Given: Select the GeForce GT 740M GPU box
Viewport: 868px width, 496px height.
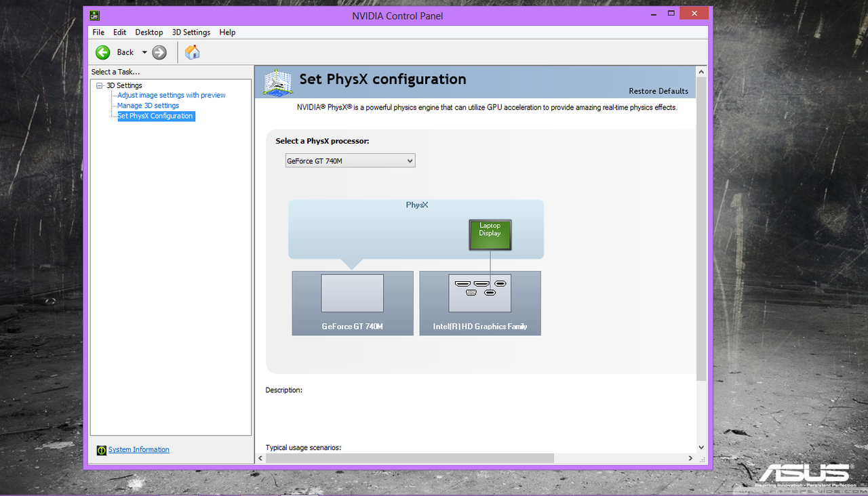Looking at the screenshot, I should 353,303.
